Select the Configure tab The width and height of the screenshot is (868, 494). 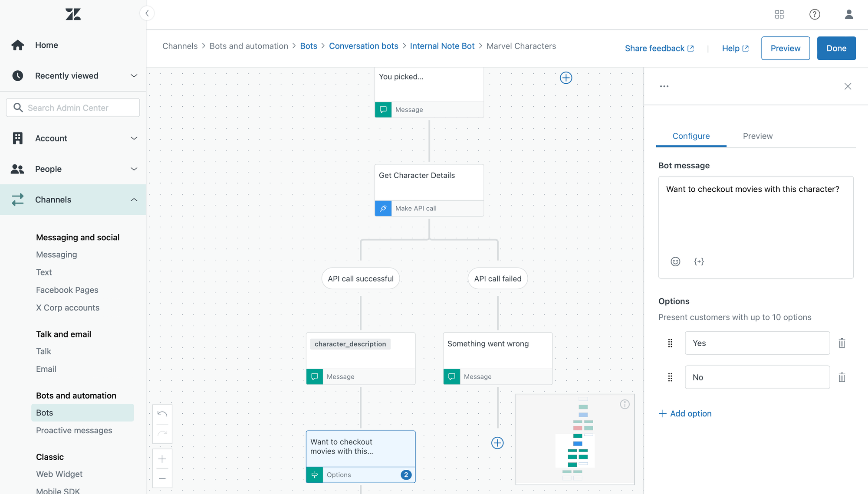[x=691, y=136]
